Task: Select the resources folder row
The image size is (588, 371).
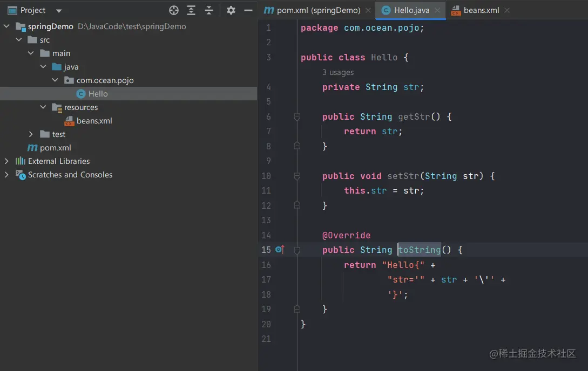Action: point(129,107)
